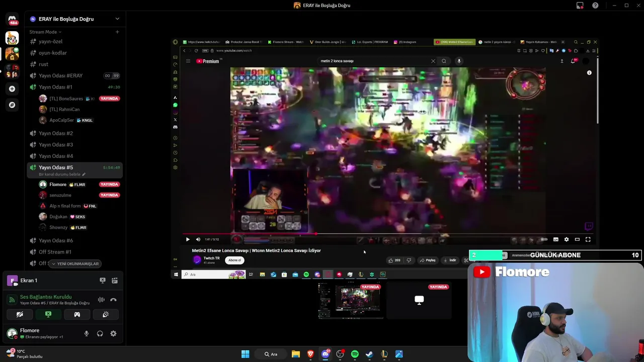Set channel status Bir kanal durumu belirle
This screenshot has height=362, width=644.
[x=62, y=174]
